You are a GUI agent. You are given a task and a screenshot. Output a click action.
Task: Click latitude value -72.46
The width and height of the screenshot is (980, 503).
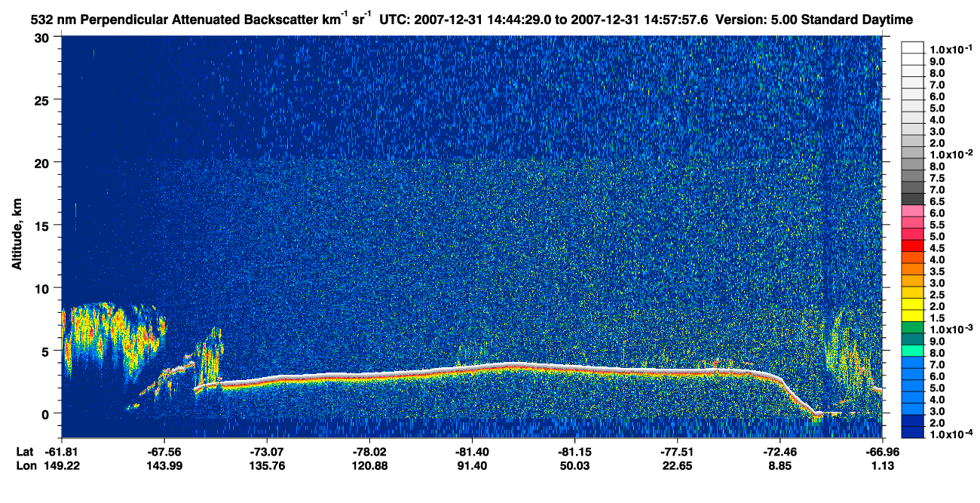tap(779, 452)
